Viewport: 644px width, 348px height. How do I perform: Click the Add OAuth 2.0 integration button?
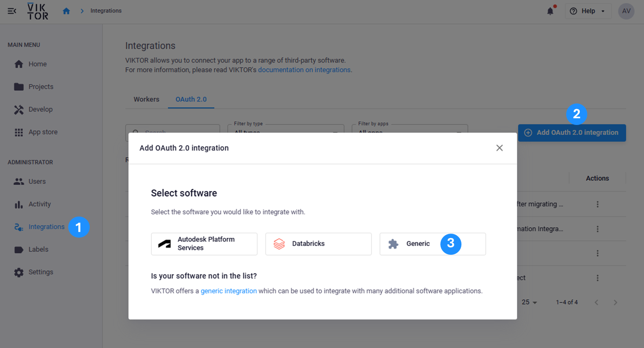point(571,132)
